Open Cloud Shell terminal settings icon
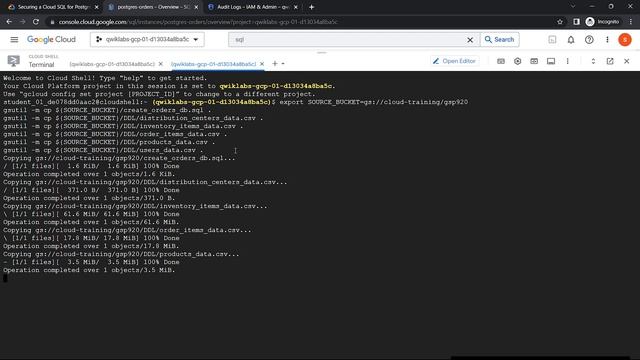This screenshot has width=640, height=360. (518, 61)
